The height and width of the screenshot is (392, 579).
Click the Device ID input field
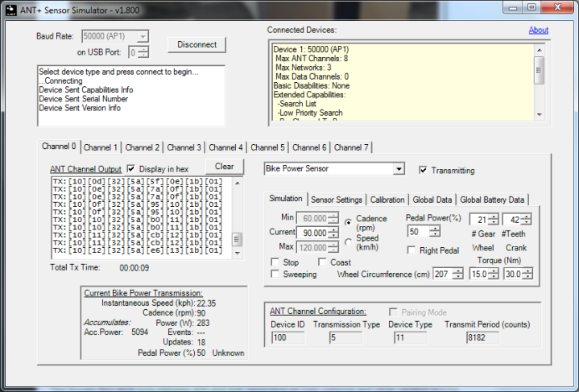(x=288, y=337)
